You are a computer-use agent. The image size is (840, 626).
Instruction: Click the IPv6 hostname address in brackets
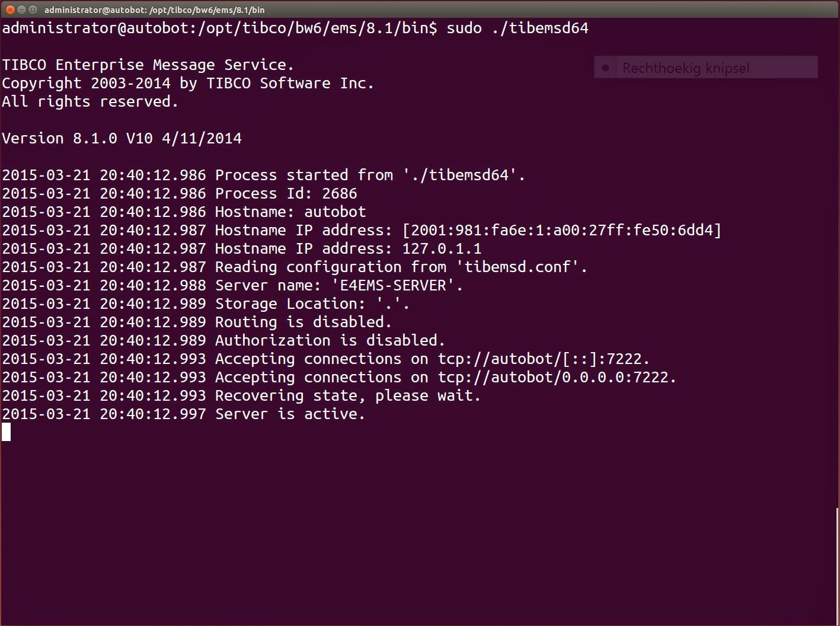click(x=562, y=230)
